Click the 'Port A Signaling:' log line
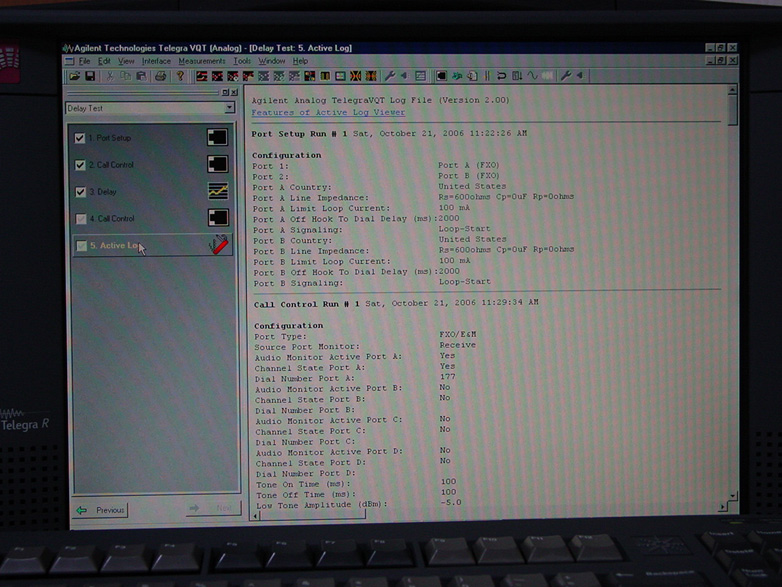Image resolution: width=782 pixels, height=587 pixels. [x=298, y=230]
